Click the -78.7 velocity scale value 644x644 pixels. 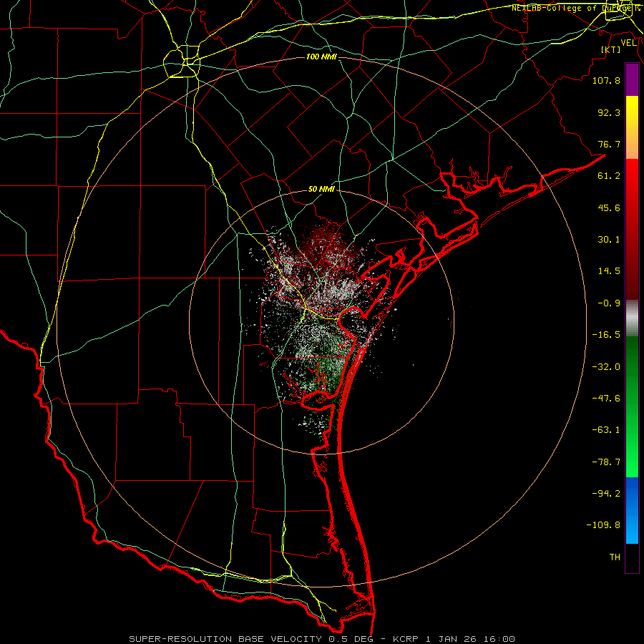point(606,462)
